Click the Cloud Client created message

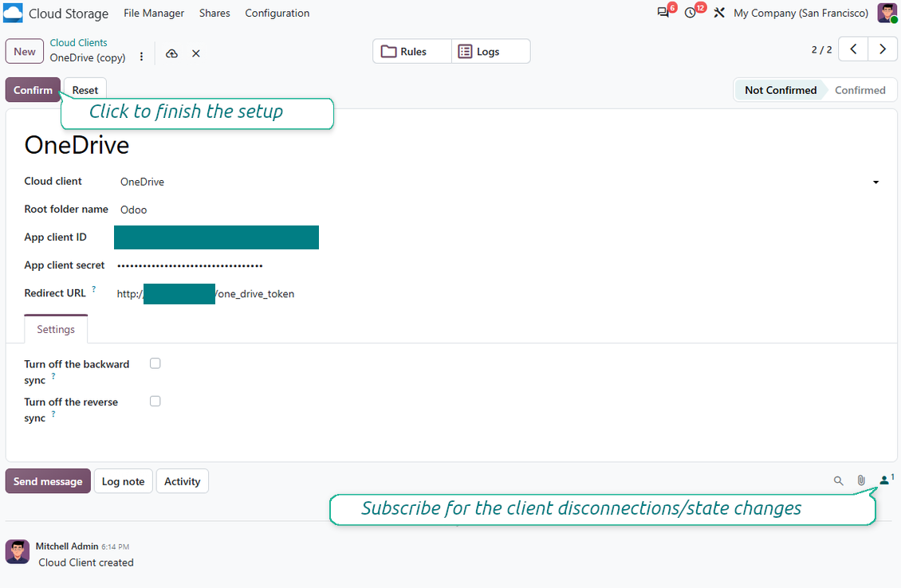(x=86, y=563)
